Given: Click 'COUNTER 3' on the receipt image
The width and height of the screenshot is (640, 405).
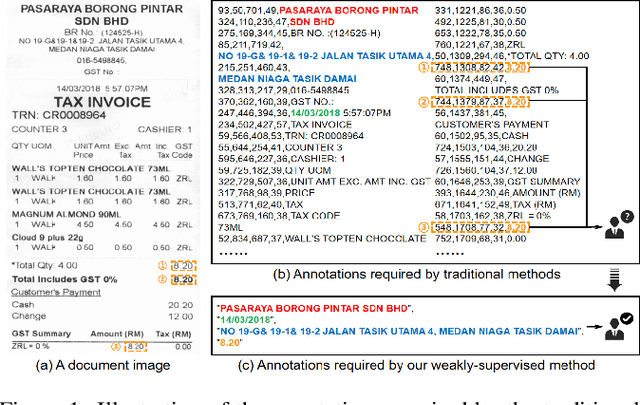Looking at the screenshot, I should click(x=39, y=129).
